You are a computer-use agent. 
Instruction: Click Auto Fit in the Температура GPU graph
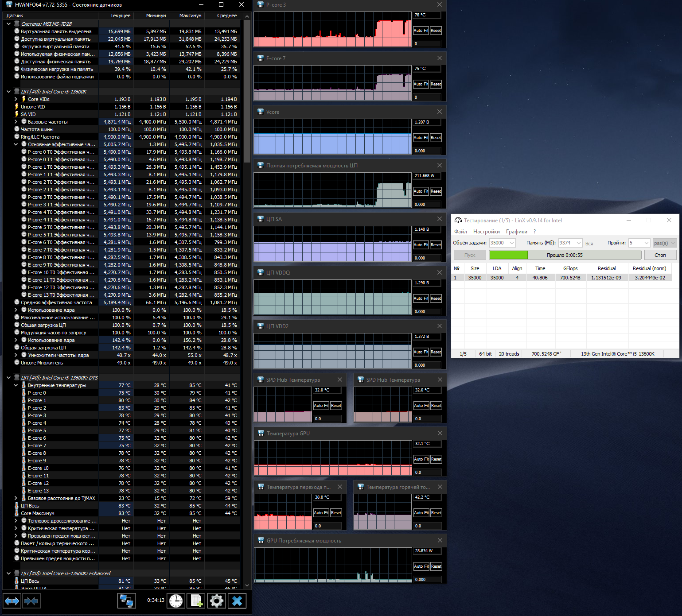pyautogui.click(x=421, y=459)
